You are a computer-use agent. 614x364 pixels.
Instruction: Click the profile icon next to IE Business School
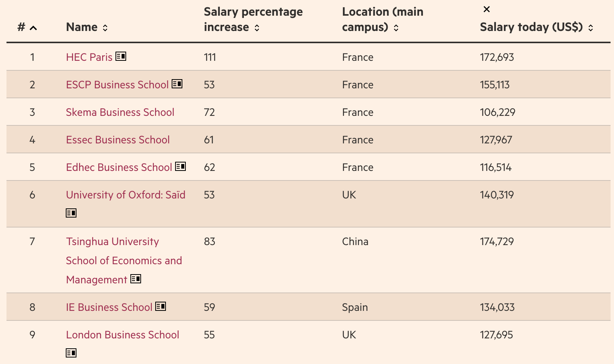161,306
